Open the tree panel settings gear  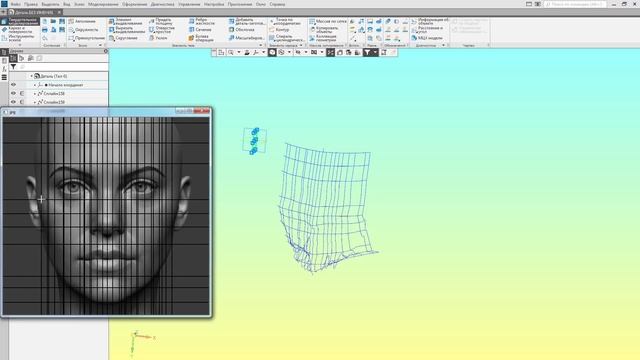tap(106, 51)
